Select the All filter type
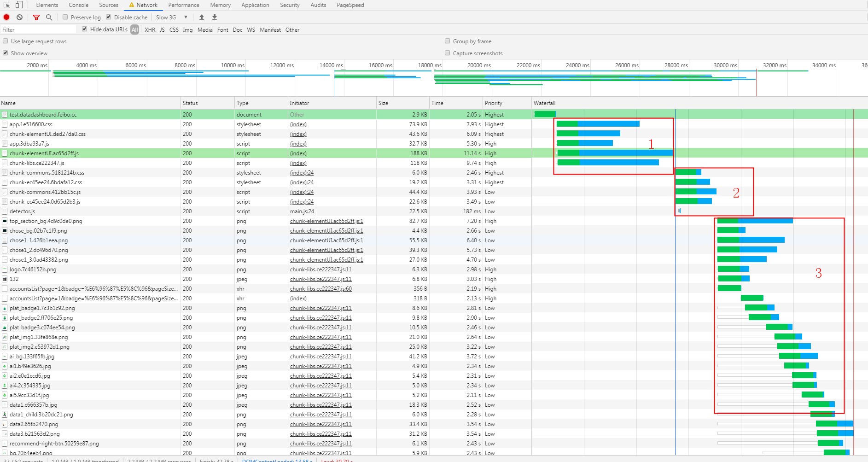 click(x=134, y=29)
